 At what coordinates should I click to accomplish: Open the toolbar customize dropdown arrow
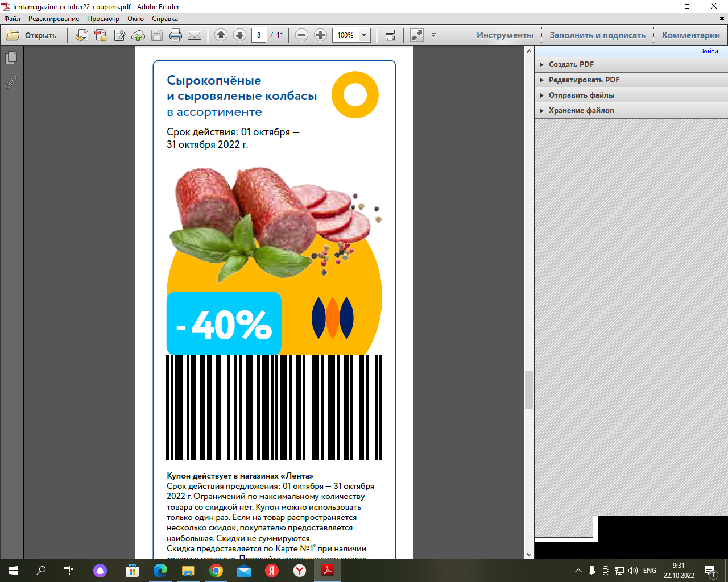[433, 35]
